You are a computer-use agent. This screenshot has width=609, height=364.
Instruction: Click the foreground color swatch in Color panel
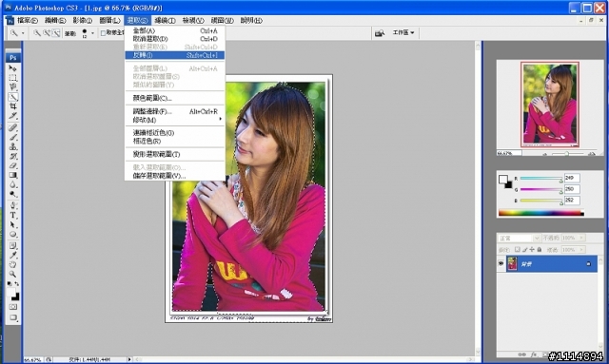(503, 179)
